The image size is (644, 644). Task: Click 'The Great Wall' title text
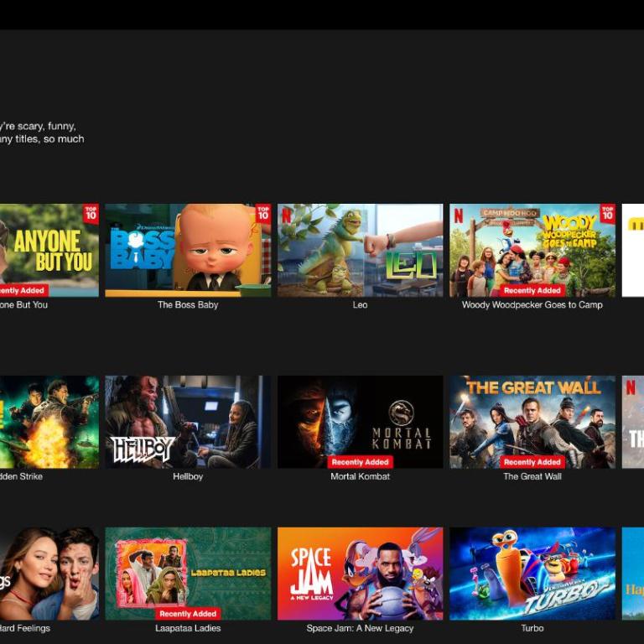click(532, 476)
